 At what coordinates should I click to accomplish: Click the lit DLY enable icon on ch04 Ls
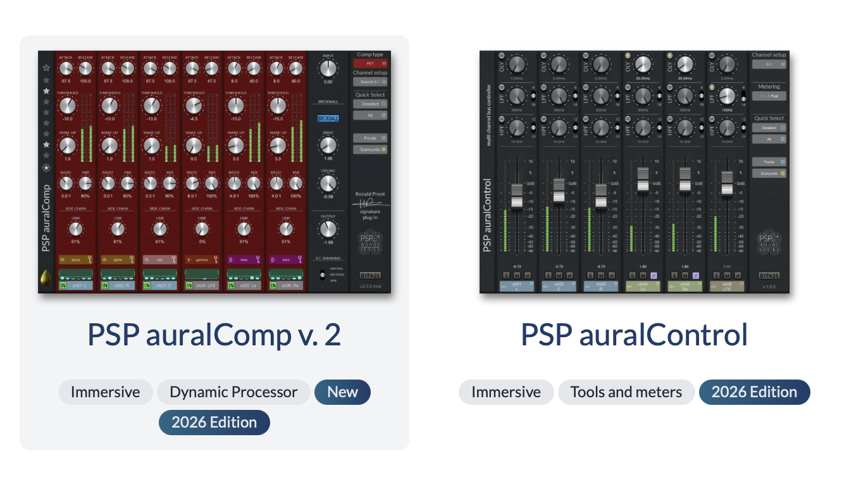tap(628, 56)
